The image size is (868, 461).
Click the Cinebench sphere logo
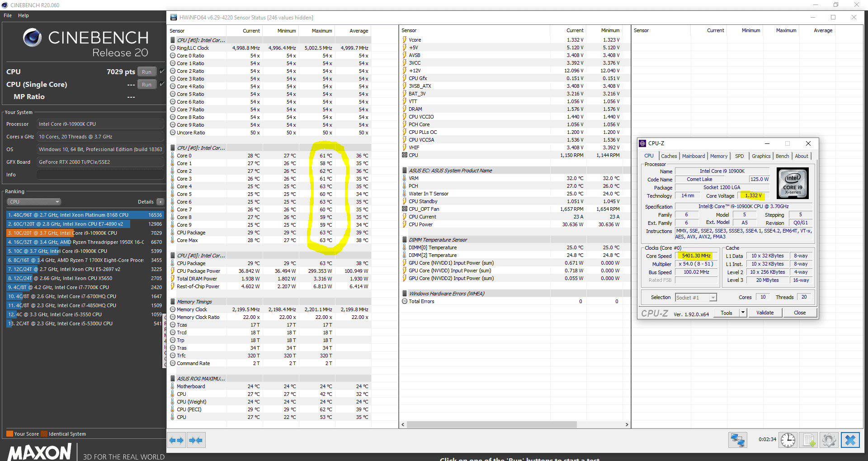(32, 38)
